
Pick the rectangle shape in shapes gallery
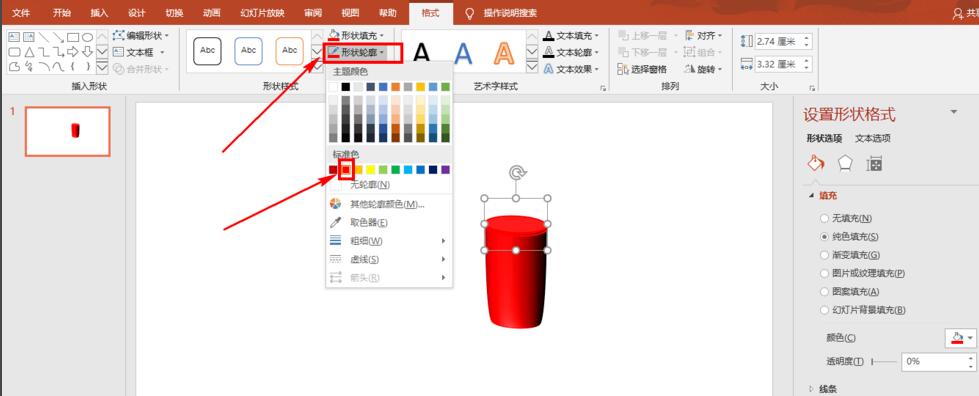point(73,37)
